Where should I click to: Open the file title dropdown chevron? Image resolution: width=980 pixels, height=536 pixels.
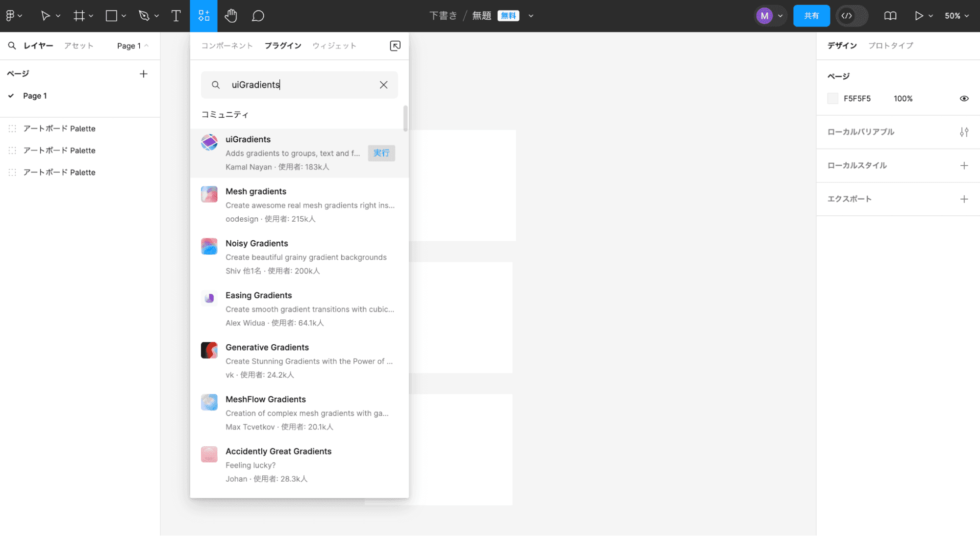[531, 16]
